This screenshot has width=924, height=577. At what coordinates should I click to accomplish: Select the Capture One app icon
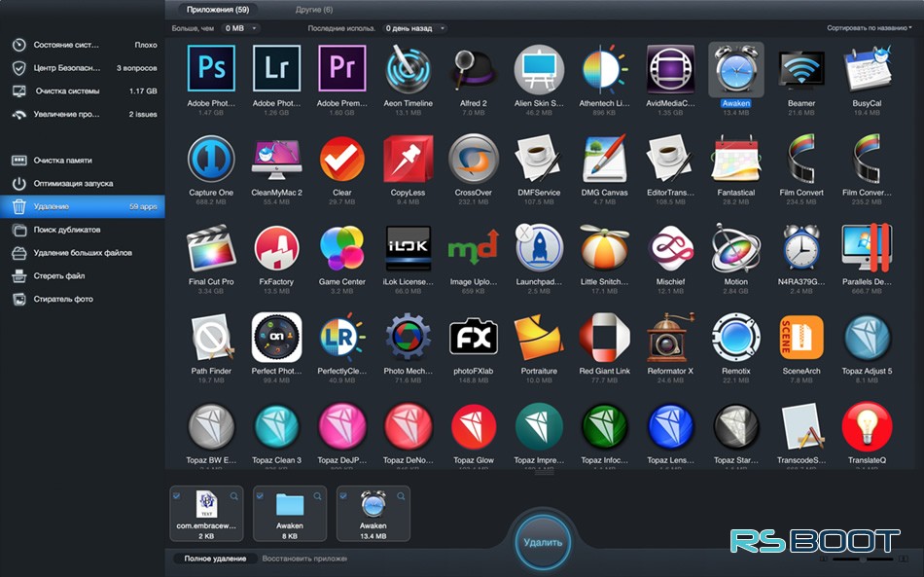pyautogui.click(x=211, y=160)
